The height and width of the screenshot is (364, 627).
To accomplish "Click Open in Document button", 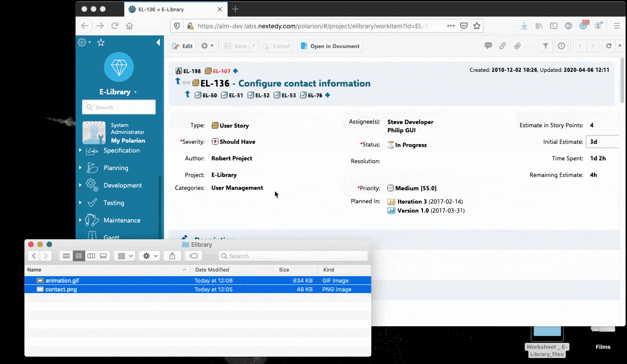I will pos(329,46).
